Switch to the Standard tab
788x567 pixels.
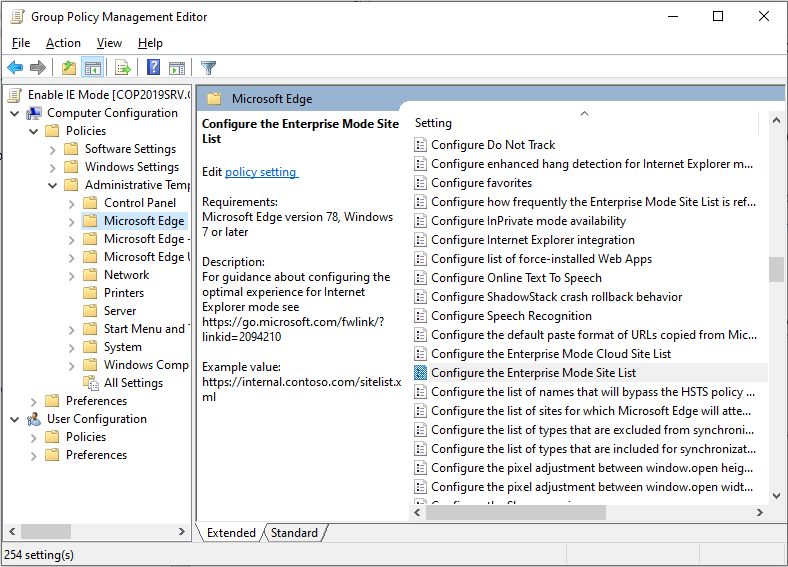point(294,533)
